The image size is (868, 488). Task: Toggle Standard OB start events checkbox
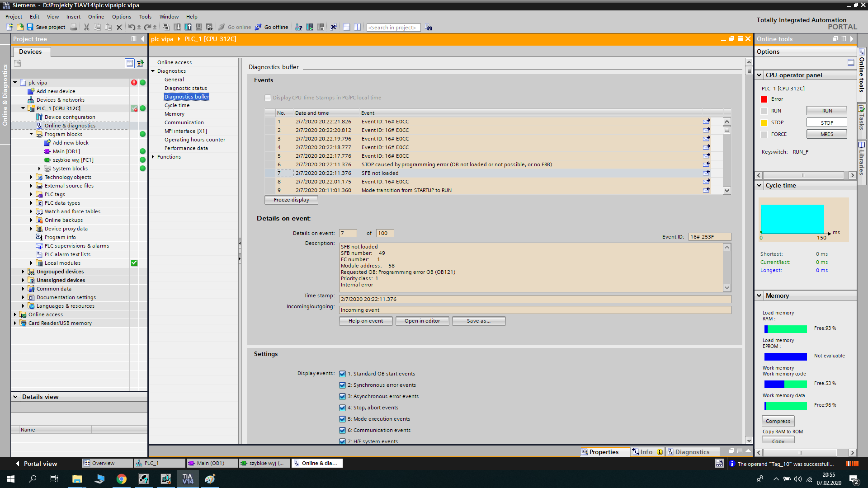[x=342, y=374]
